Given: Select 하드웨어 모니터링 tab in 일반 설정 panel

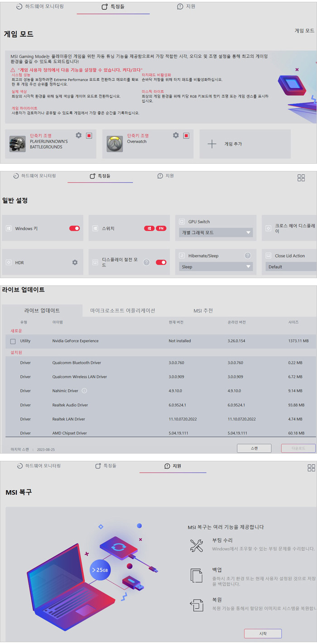Looking at the screenshot, I should [x=34, y=176].
